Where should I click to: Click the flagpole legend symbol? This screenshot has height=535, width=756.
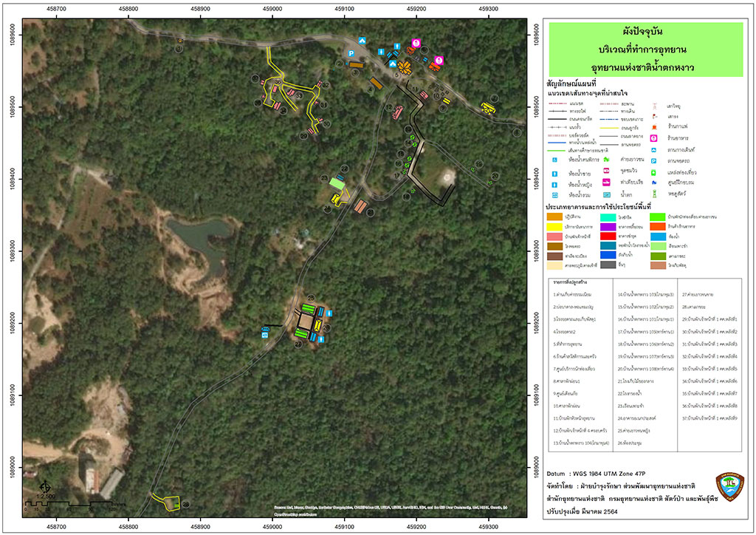[655, 116]
